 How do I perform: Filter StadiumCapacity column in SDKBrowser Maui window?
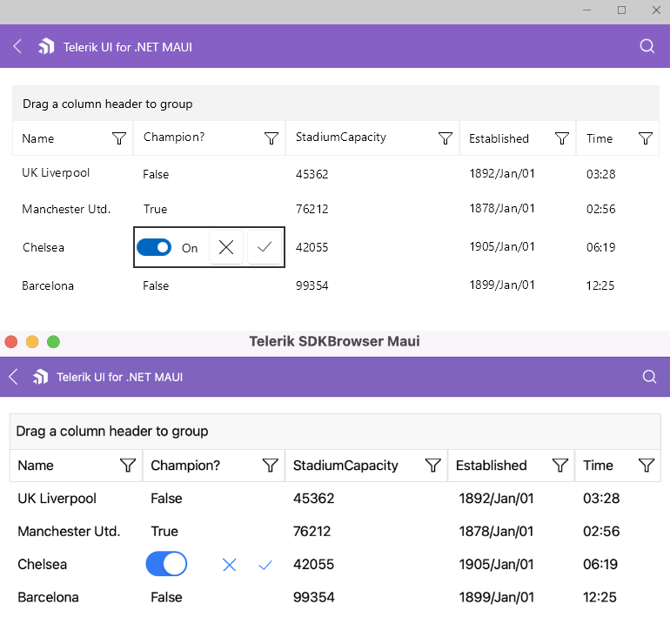coord(432,465)
